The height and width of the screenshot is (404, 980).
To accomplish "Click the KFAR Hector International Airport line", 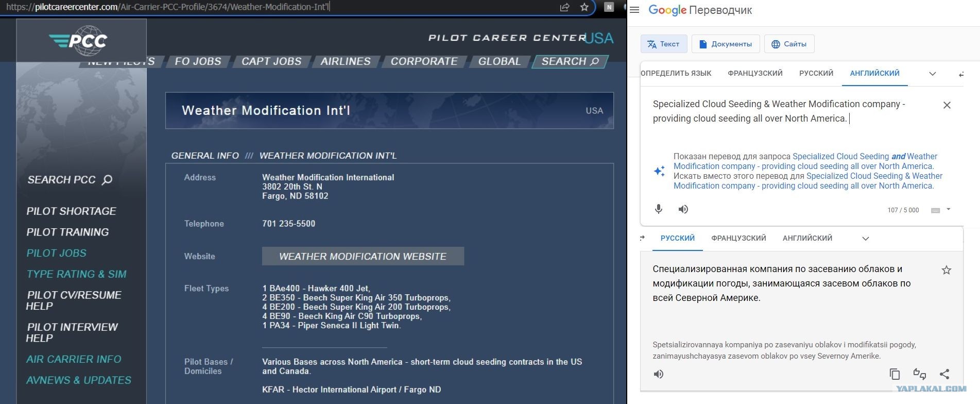I will tap(352, 390).
